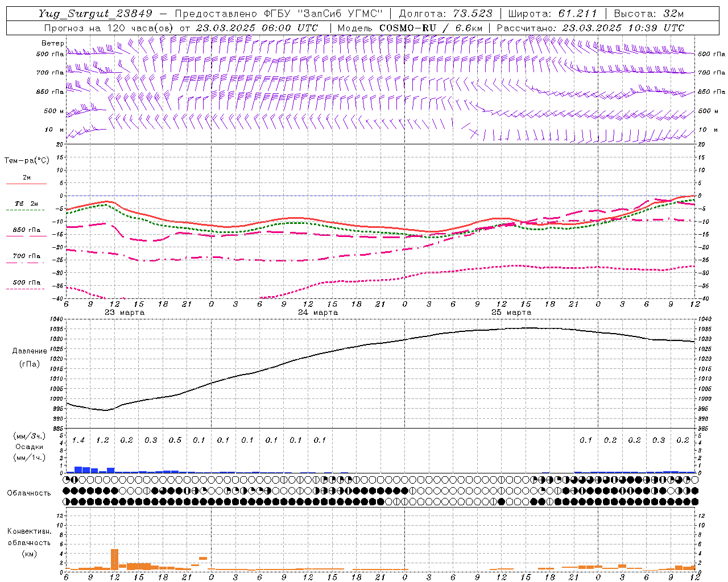Click the Давление pressure panel label
The height and width of the screenshot is (582, 728).
coord(30,351)
